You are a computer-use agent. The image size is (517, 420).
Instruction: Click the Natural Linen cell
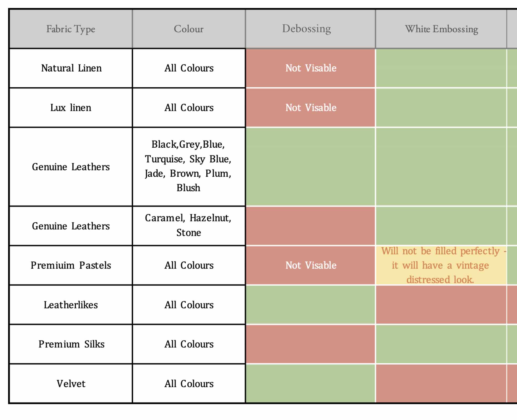click(x=71, y=68)
